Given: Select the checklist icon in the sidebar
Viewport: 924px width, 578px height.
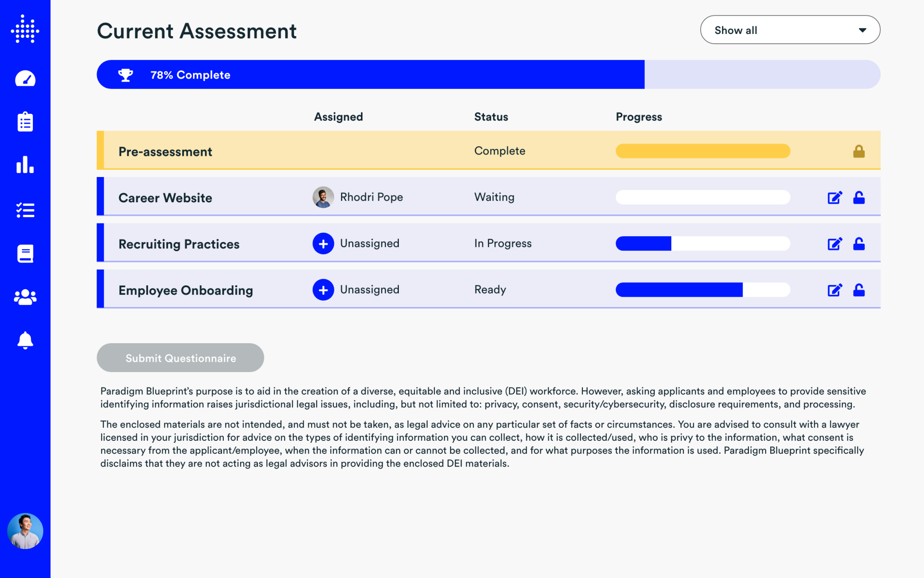Looking at the screenshot, I should coord(25,209).
